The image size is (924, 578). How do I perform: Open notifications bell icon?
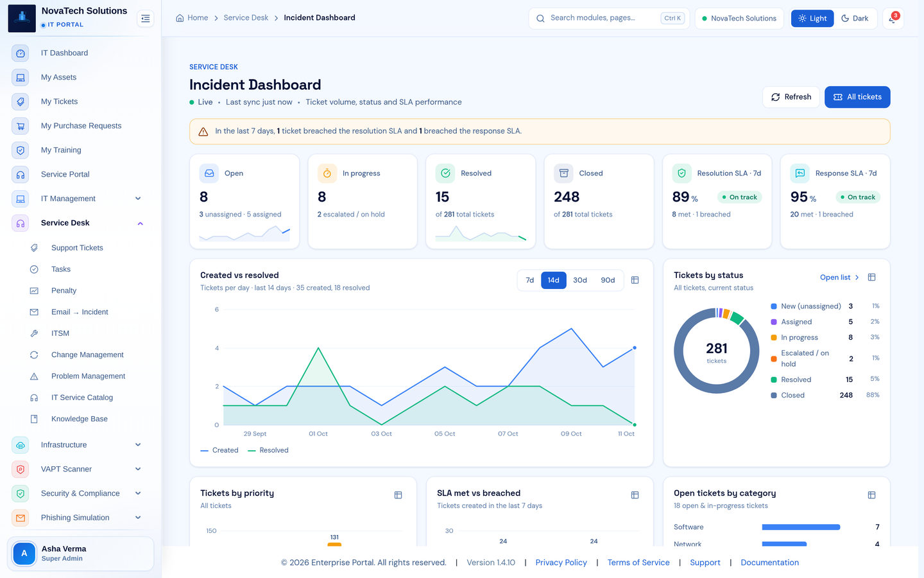tap(893, 19)
